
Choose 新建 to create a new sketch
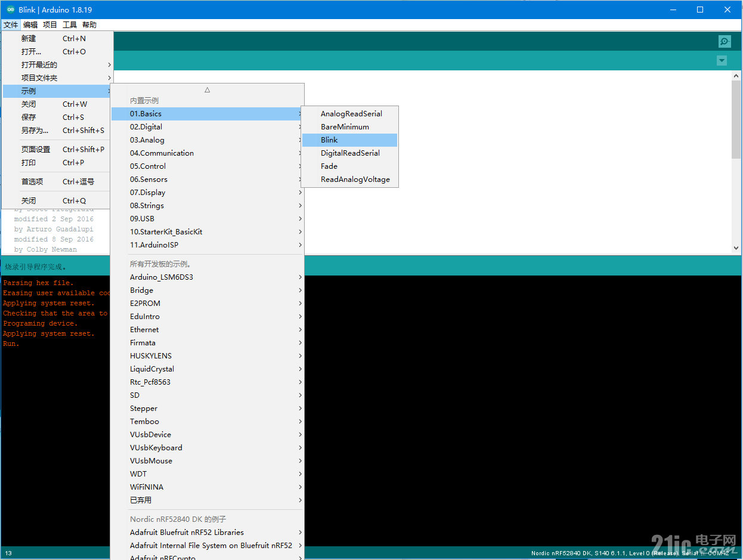[x=57, y=38]
